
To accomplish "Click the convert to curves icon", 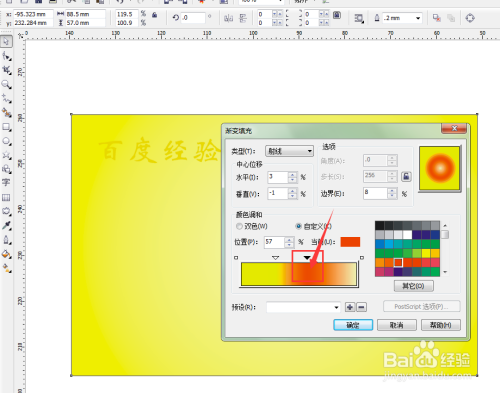I will click(470, 18).
